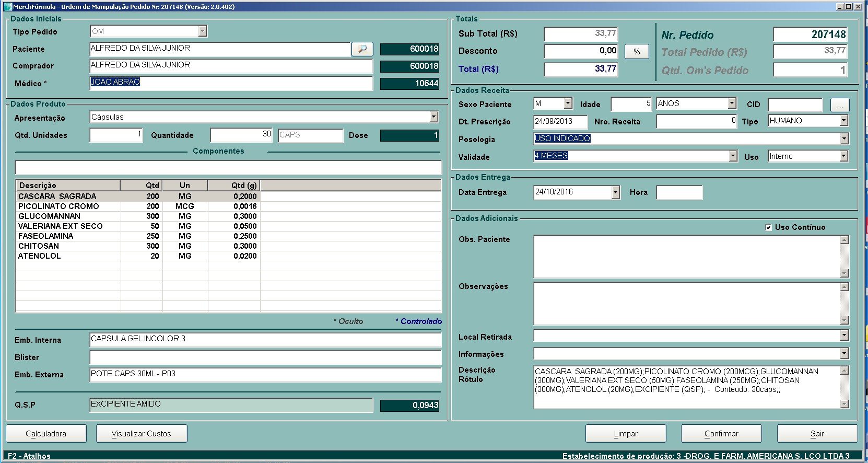Open the Data Entrega date picker

click(x=615, y=192)
